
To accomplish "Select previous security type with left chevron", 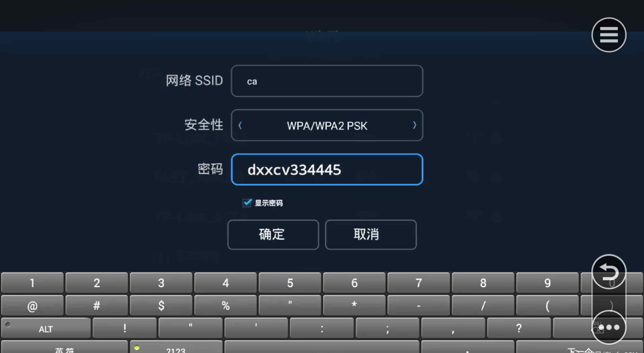I will coord(240,125).
